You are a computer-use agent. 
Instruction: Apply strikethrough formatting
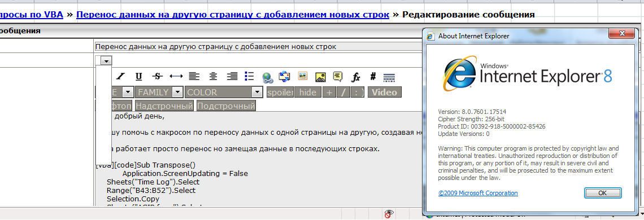[157, 76]
